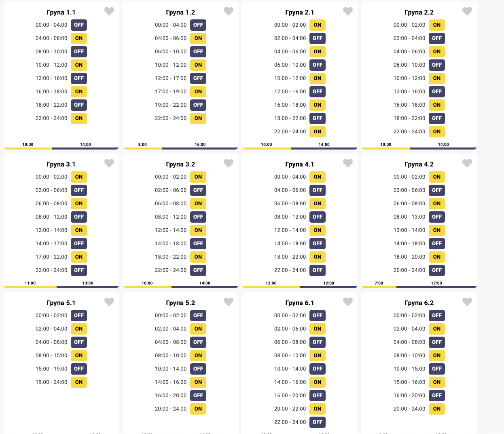Click ON badge for 08:00 - 15:00 in Група 5.1

pos(79,356)
